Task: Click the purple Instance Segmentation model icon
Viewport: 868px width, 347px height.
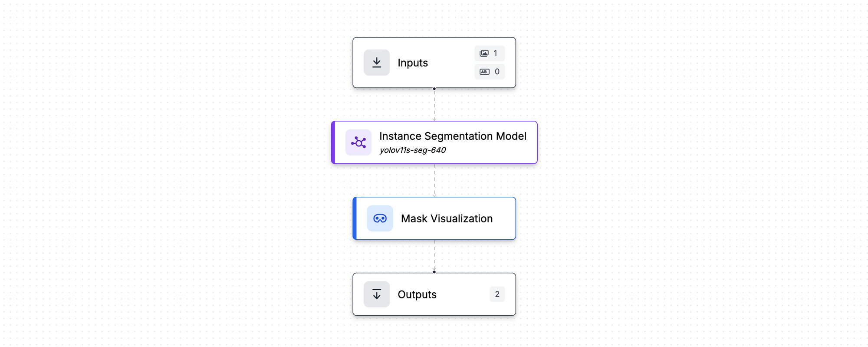Action: pos(358,142)
